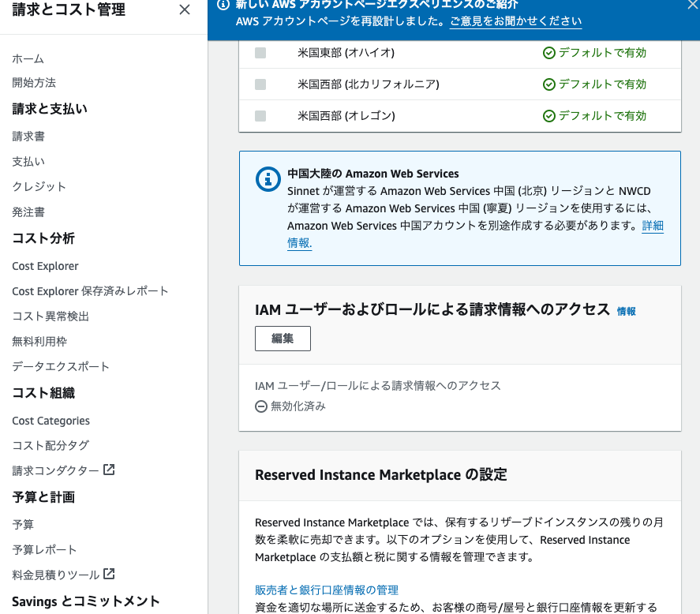Screen dimensions: 700x614
Task: Click the info icon in the top banner
Action: click(223, 5)
